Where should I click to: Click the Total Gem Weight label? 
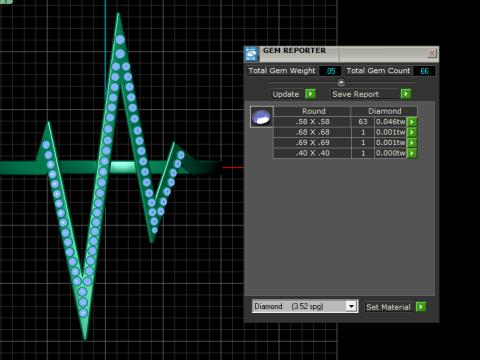point(282,71)
